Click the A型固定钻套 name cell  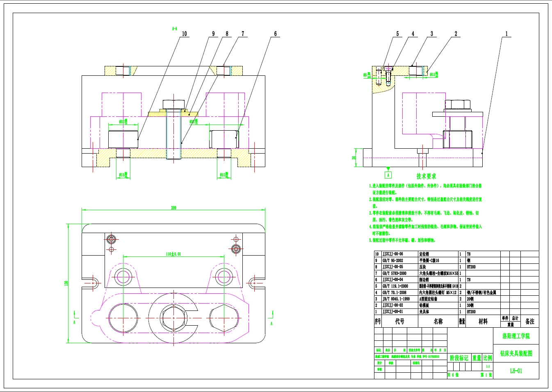point(428,299)
